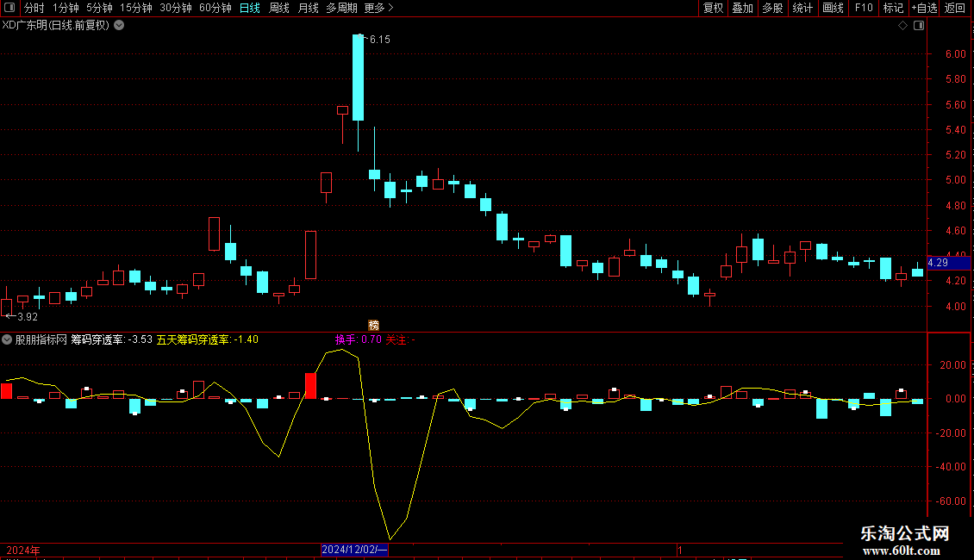This screenshot has height=560, width=974.
Task: Click the 6.00 price axis label
Action: 955,54
